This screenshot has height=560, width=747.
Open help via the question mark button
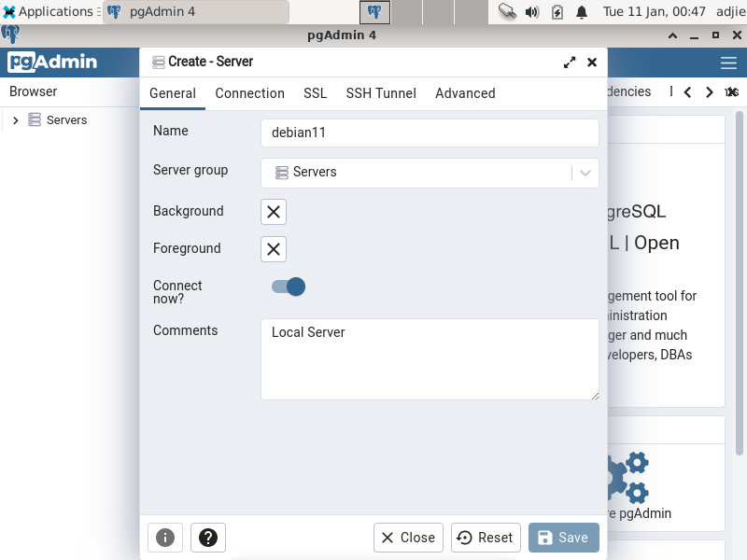(x=207, y=538)
